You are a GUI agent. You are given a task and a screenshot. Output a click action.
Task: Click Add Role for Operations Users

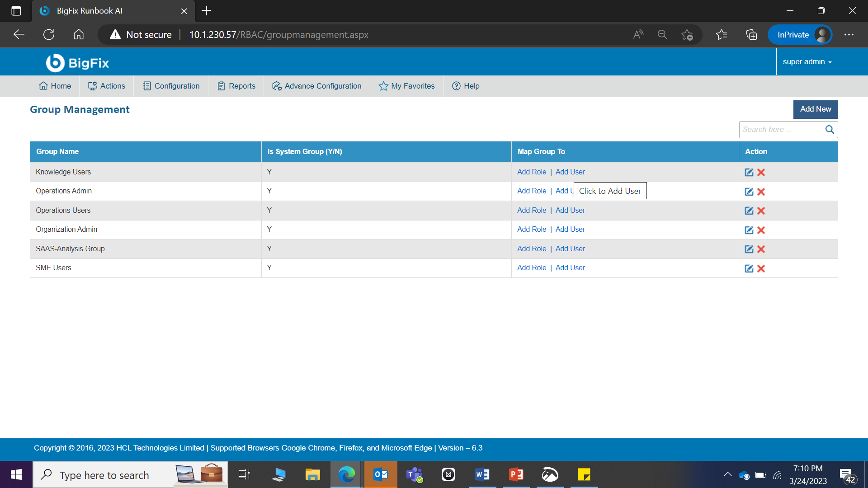click(532, 210)
